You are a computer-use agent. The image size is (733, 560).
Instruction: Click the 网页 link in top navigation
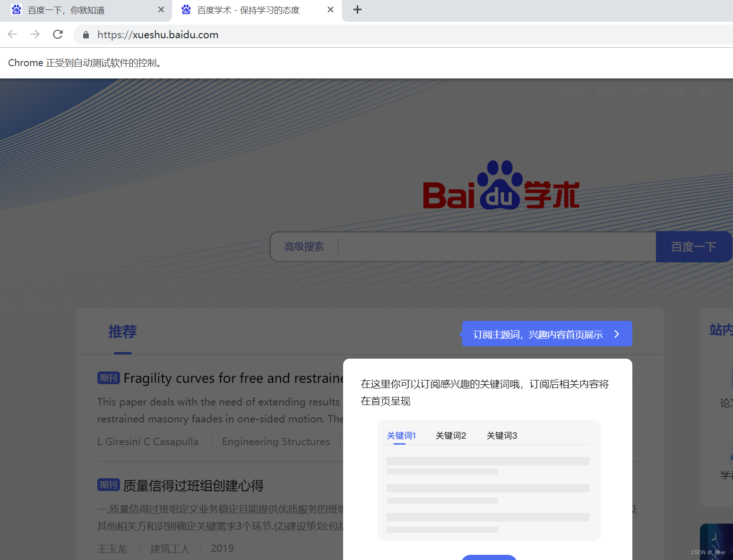point(572,90)
